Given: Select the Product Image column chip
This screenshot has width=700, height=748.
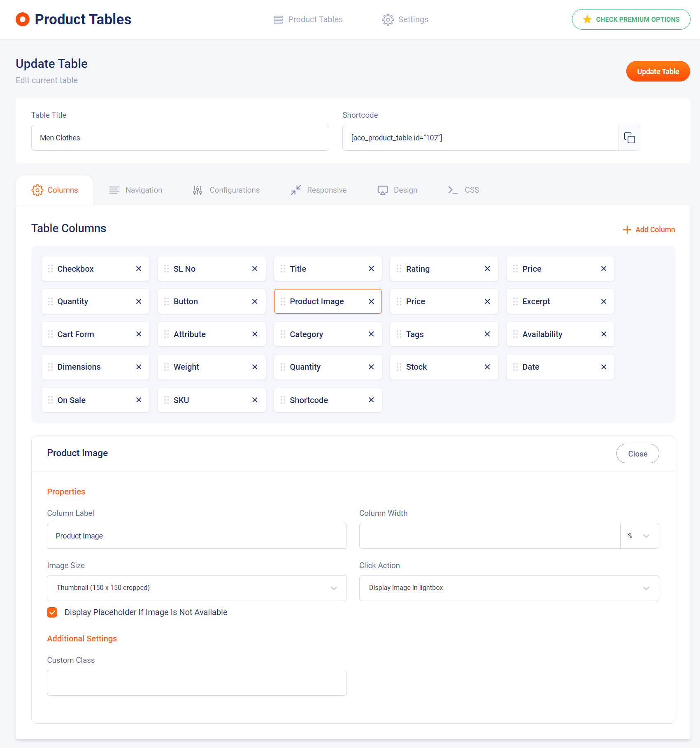Looking at the screenshot, I should 328,301.
